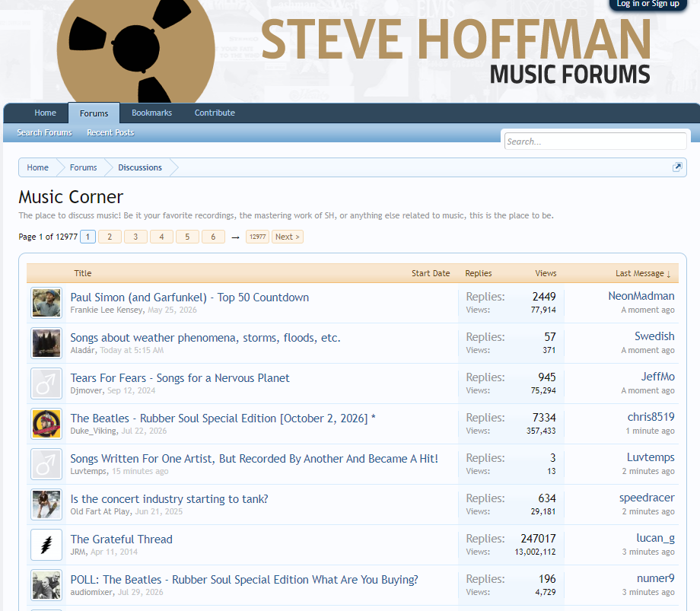Open POLL Rubber Soul What Are You Buying
This screenshot has height=611, width=700.
pos(244,579)
